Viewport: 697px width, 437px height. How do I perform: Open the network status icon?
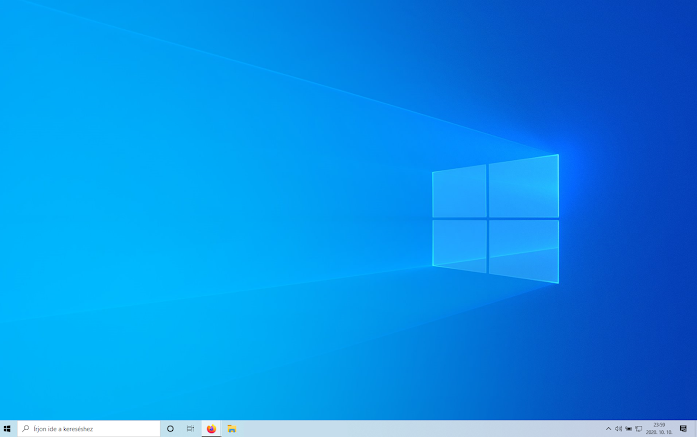[x=639, y=429]
